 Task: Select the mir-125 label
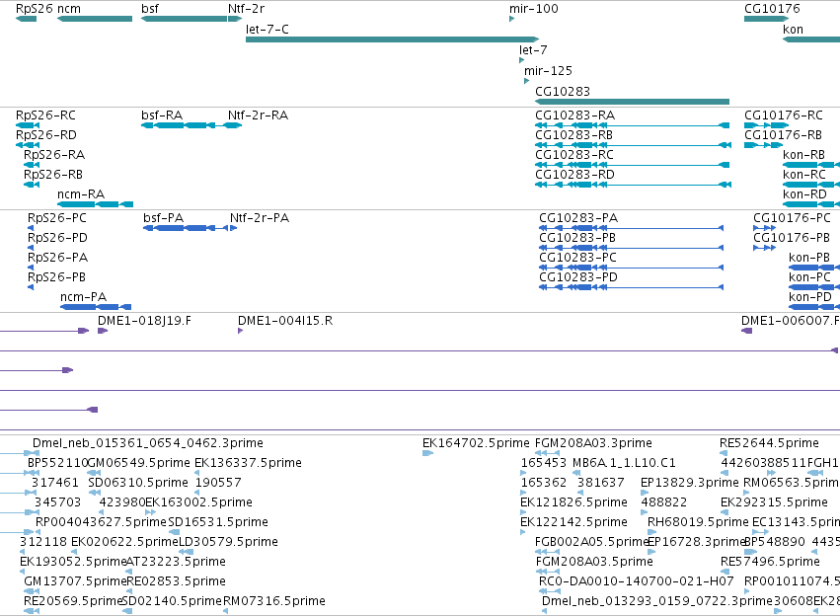click(x=548, y=71)
